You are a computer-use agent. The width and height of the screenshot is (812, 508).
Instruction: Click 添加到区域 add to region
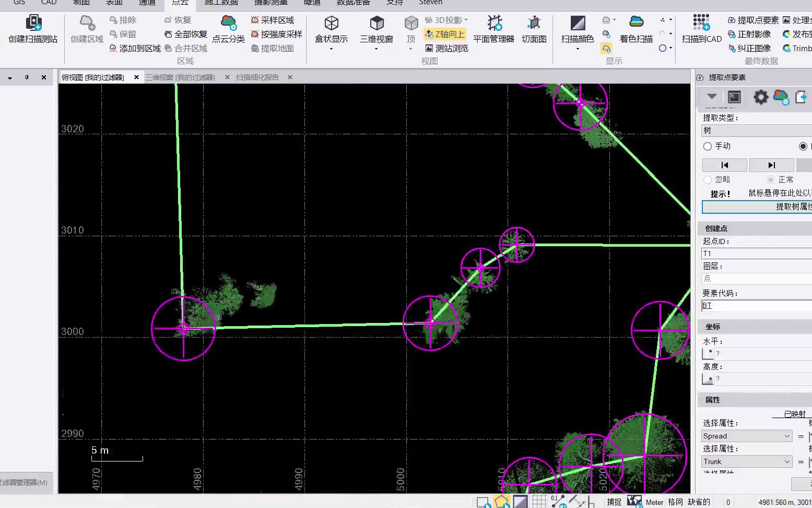[x=135, y=48]
